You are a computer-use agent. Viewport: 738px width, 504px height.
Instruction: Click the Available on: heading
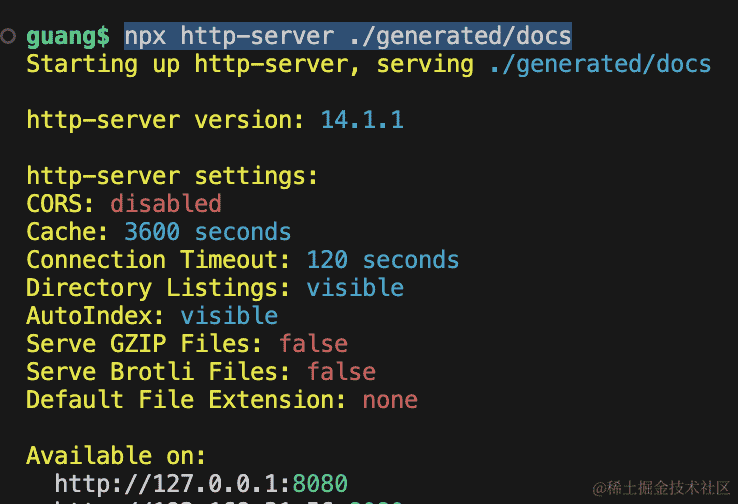[116, 456]
